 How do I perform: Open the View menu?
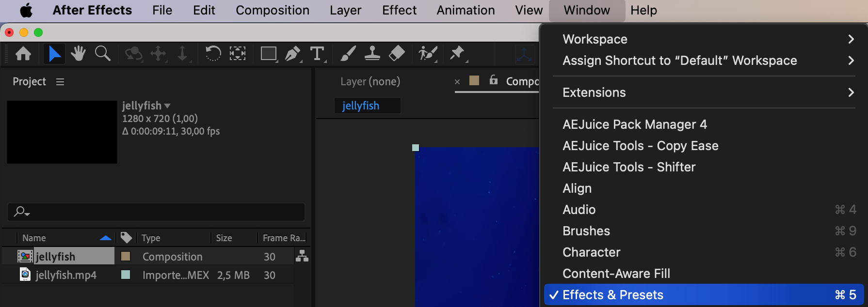coord(529,10)
